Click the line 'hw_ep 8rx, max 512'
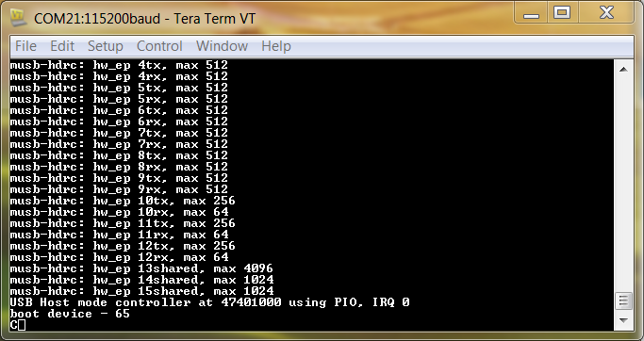This screenshot has width=644, height=341. [119, 166]
